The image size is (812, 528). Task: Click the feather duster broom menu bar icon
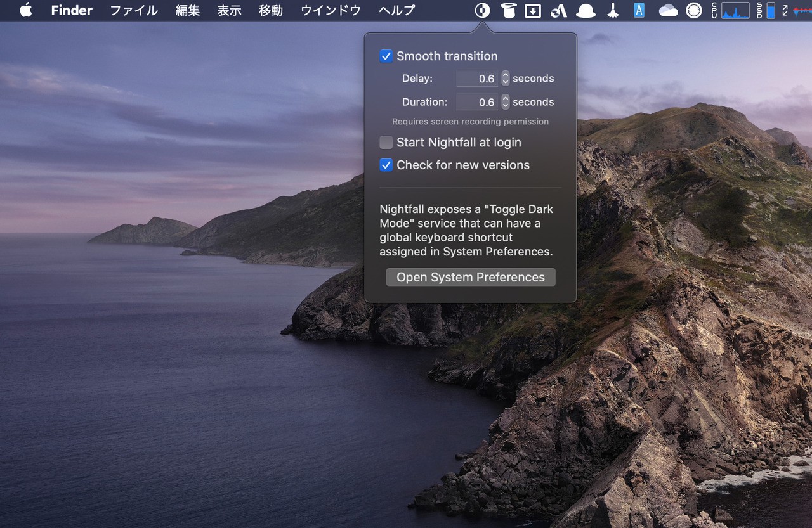pos(613,11)
